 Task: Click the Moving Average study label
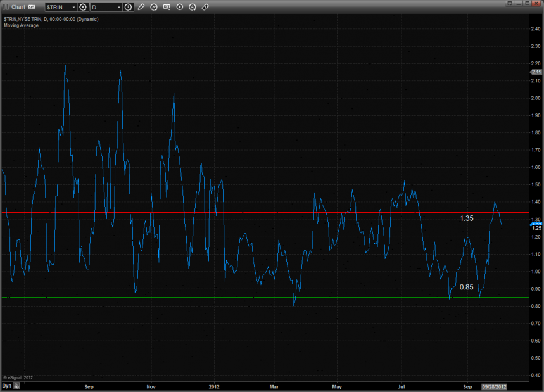[21, 25]
